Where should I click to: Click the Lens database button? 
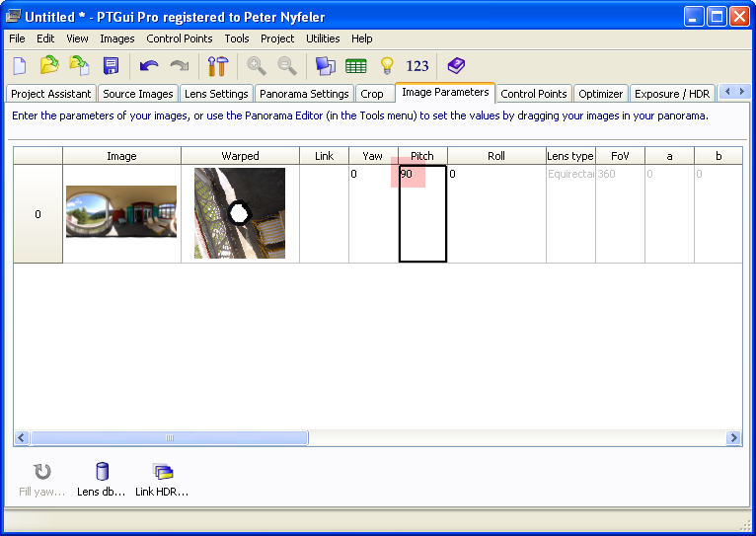click(x=103, y=479)
